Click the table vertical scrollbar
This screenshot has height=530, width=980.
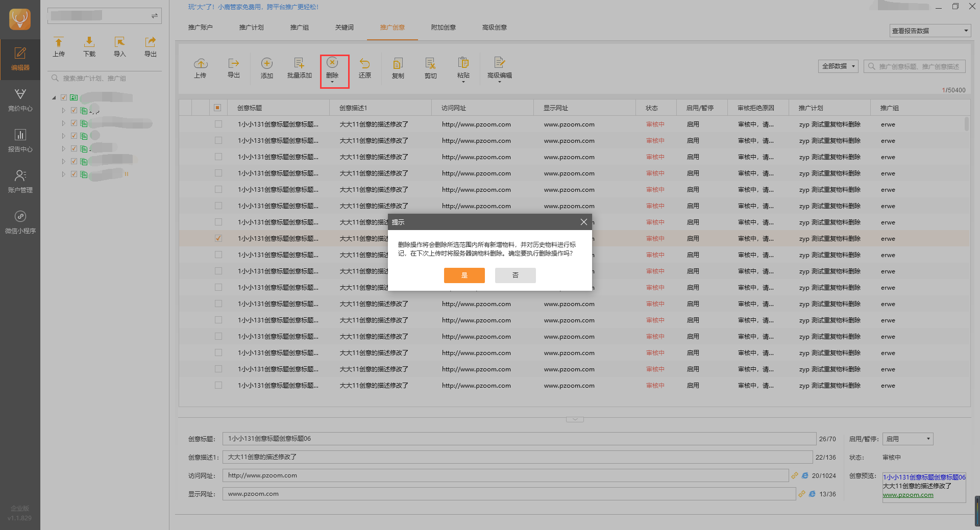[x=967, y=124]
